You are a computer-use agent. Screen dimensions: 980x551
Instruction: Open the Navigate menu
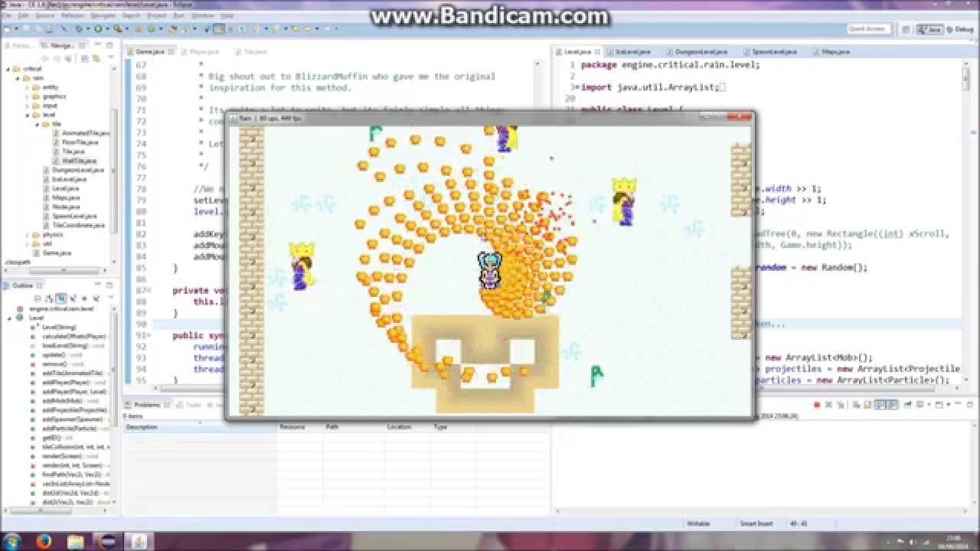coord(103,15)
